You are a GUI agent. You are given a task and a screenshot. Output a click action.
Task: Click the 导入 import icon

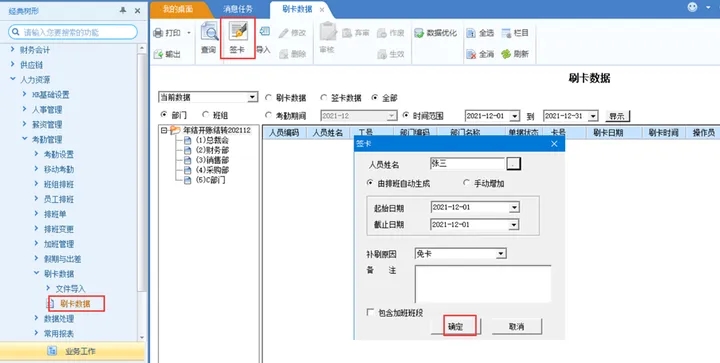(264, 31)
